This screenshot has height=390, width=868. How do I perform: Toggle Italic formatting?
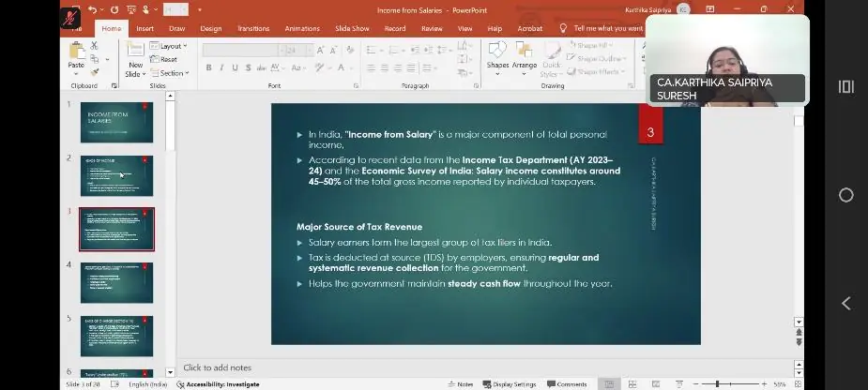(222, 67)
